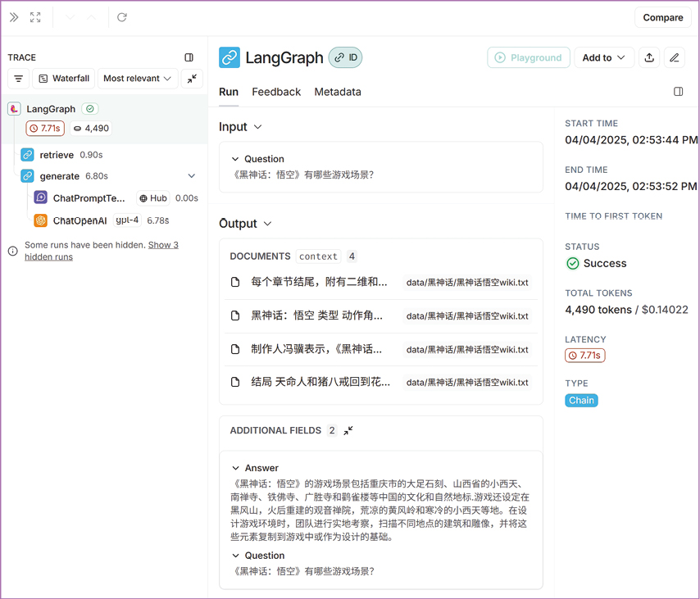Click the pencil edit icon
The width and height of the screenshot is (700, 599).
click(675, 57)
